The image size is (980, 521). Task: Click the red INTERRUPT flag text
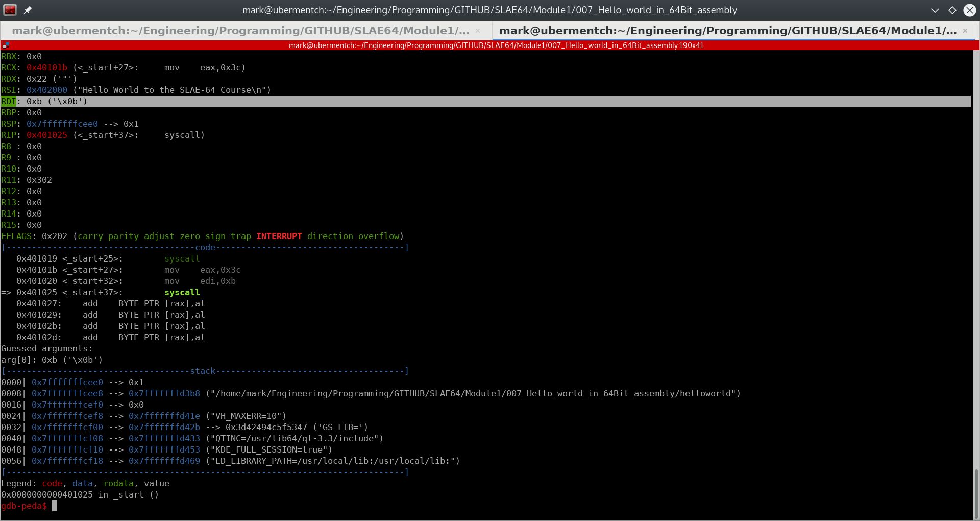click(279, 236)
